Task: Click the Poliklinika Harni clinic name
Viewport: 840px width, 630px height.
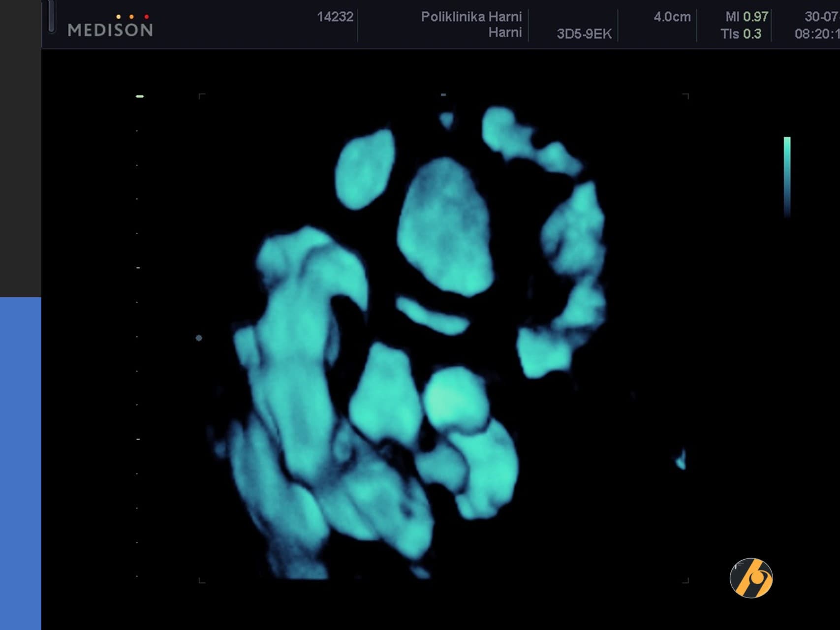Action: tap(471, 17)
